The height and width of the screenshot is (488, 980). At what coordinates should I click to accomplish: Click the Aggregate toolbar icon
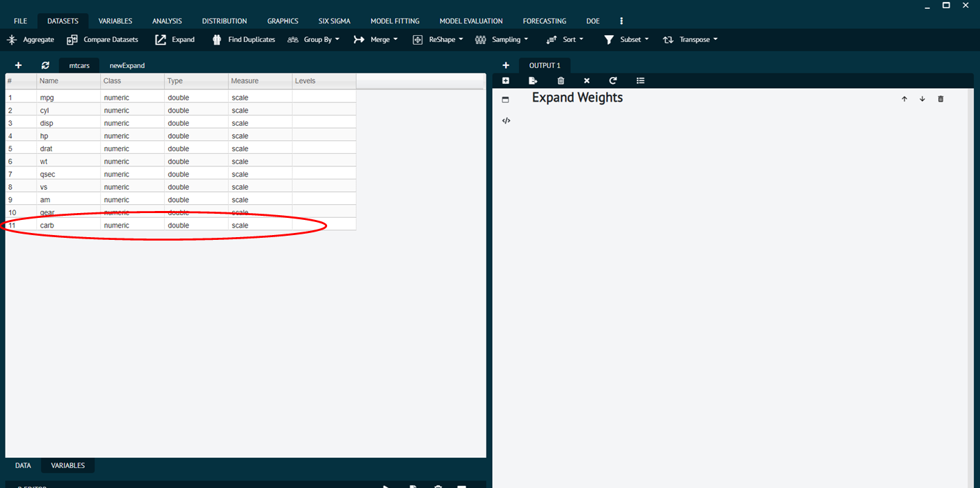12,40
